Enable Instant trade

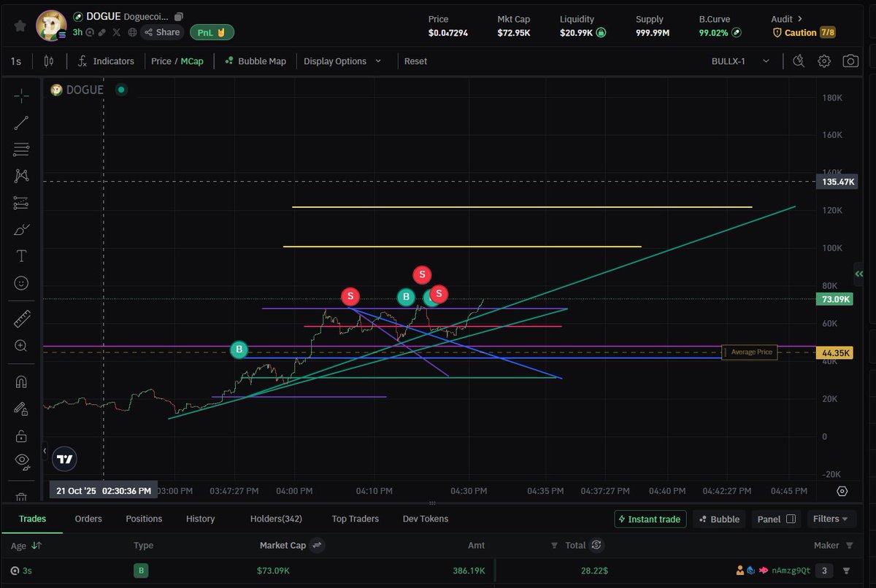pos(650,519)
